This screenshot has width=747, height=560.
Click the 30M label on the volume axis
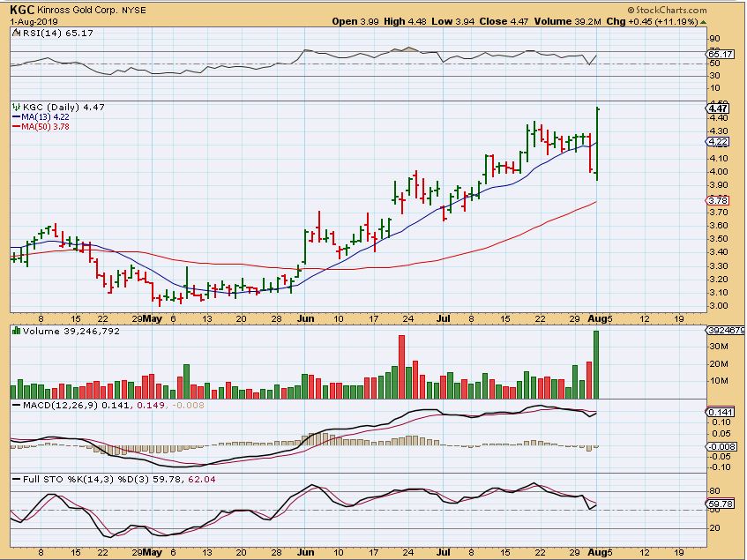pos(719,347)
